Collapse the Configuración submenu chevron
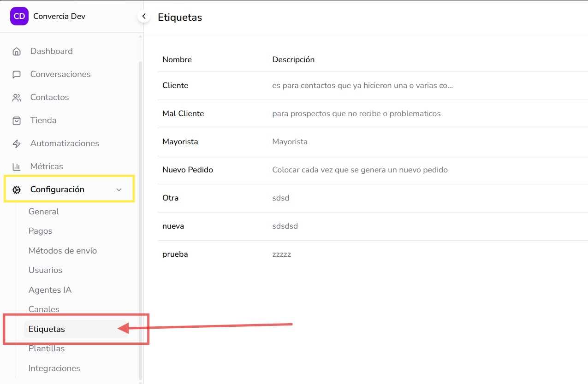The image size is (588, 384). coord(119,189)
